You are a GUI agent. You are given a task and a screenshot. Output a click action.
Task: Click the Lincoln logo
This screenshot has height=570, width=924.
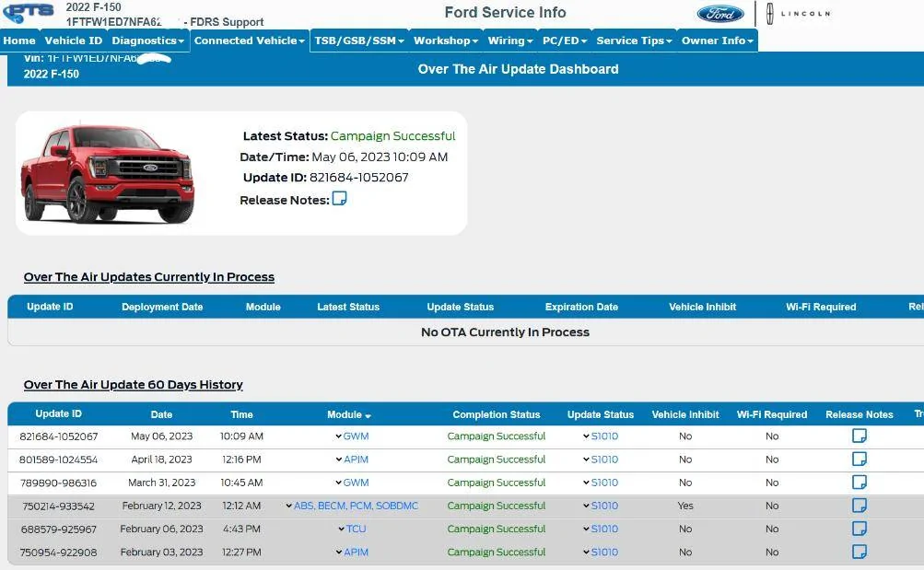tap(799, 14)
